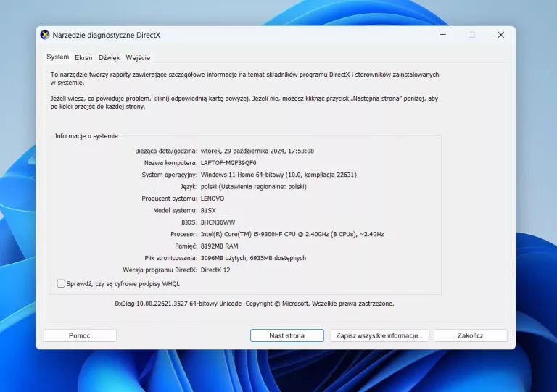Open the Dźwięk tab
This screenshot has height=392, width=557.
point(109,58)
